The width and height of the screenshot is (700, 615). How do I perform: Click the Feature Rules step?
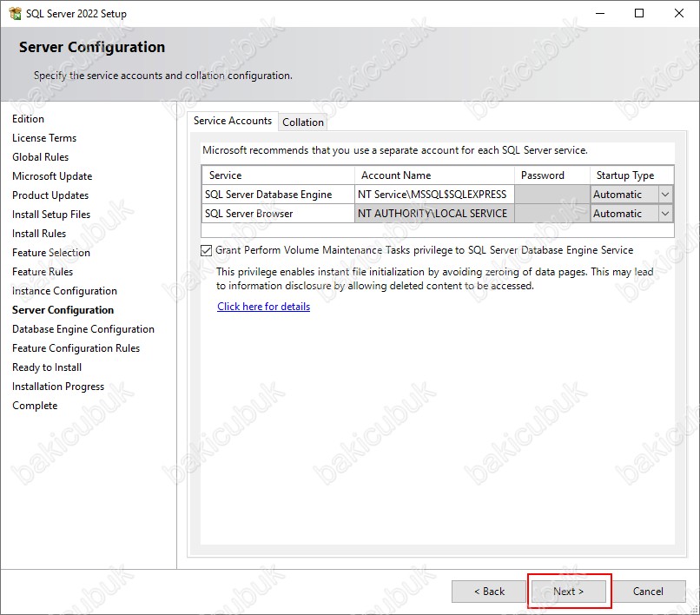point(43,272)
